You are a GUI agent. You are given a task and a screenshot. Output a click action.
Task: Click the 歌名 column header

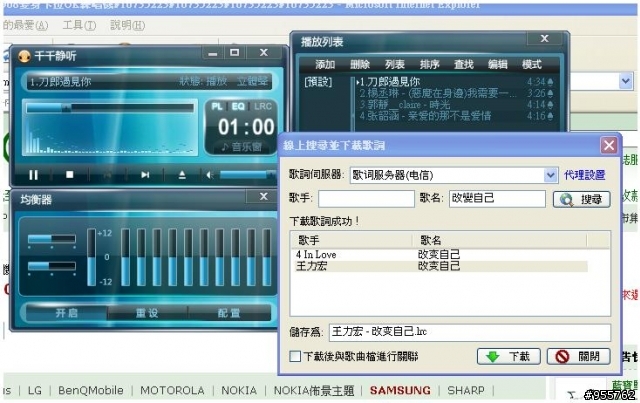500,240
